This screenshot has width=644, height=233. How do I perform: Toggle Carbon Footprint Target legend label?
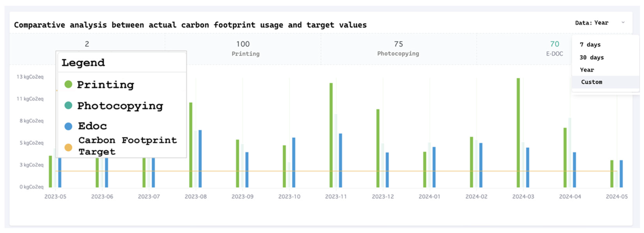click(x=128, y=146)
